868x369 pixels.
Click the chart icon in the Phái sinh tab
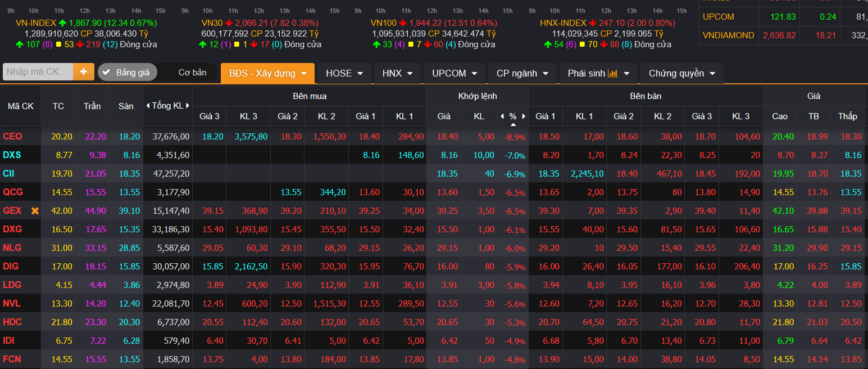[613, 73]
